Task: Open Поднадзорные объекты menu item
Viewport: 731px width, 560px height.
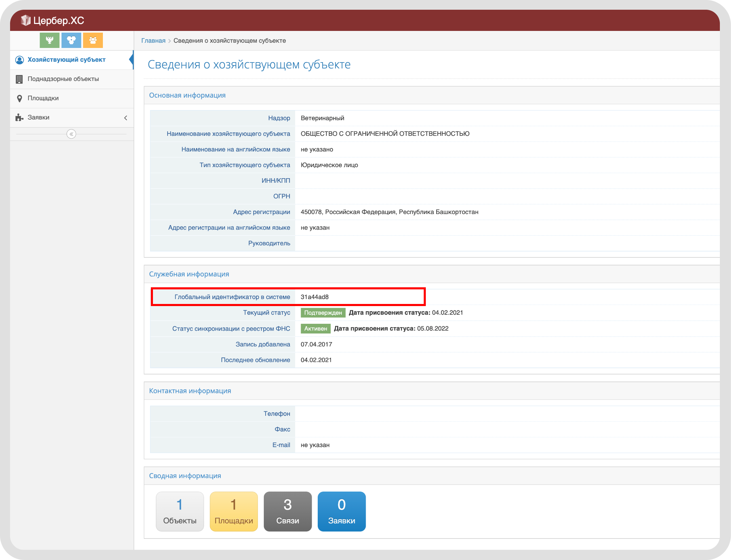Action: tap(72, 79)
